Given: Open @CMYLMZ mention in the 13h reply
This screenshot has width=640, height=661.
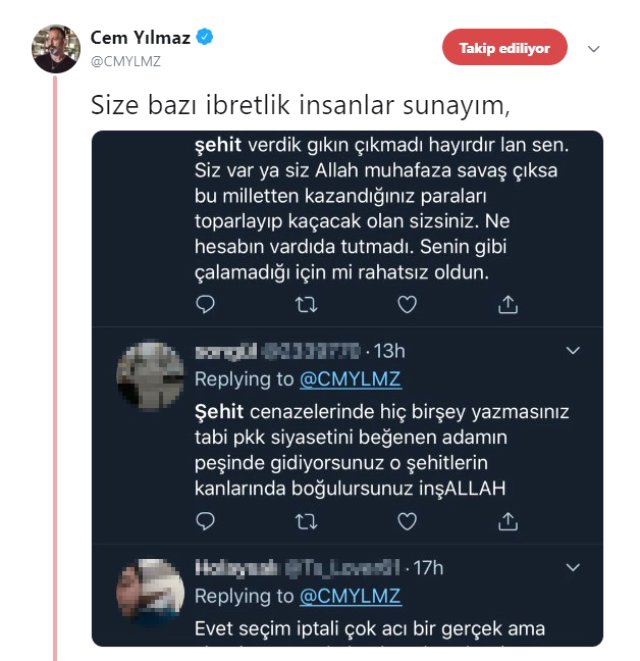Looking at the screenshot, I should pos(351,380).
